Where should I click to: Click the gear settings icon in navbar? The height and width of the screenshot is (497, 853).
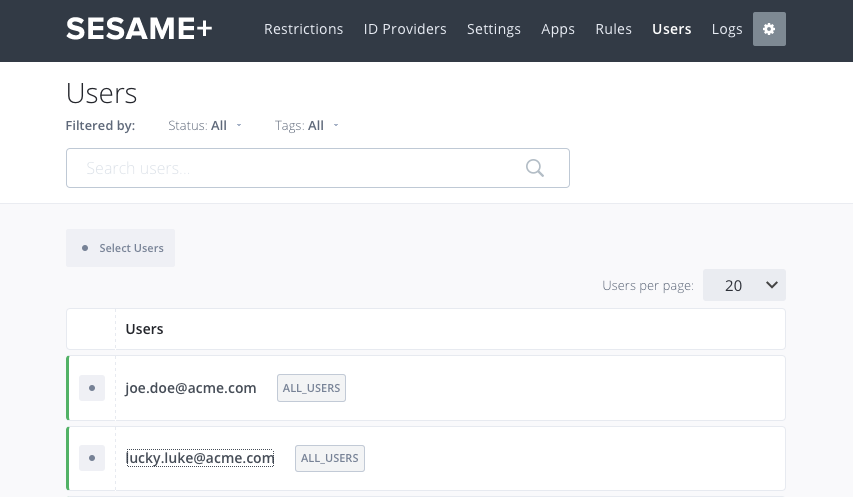[769, 29]
